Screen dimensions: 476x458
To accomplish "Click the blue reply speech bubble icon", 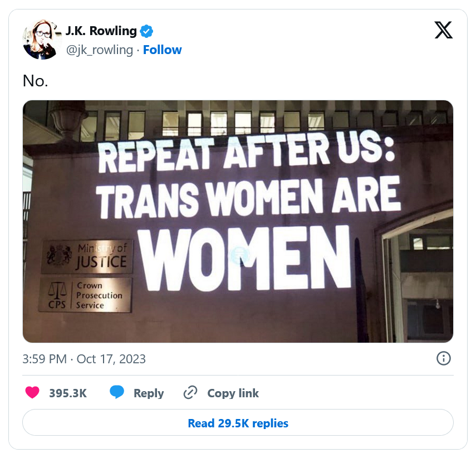I will click(117, 392).
